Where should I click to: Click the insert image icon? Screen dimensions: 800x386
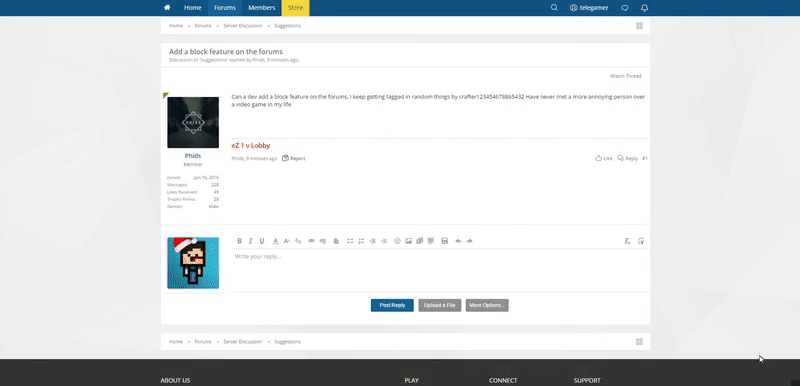409,241
